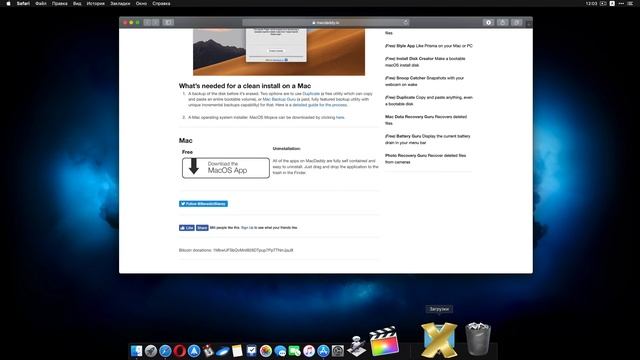Open System Preferences gear in the Dock
This screenshot has height=360, width=640.
[338, 351]
